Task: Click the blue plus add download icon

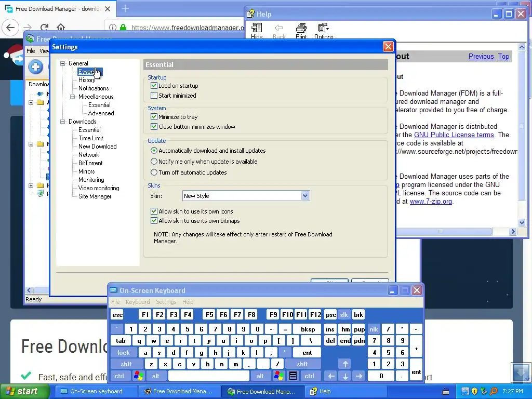Action: pos(36,66)
